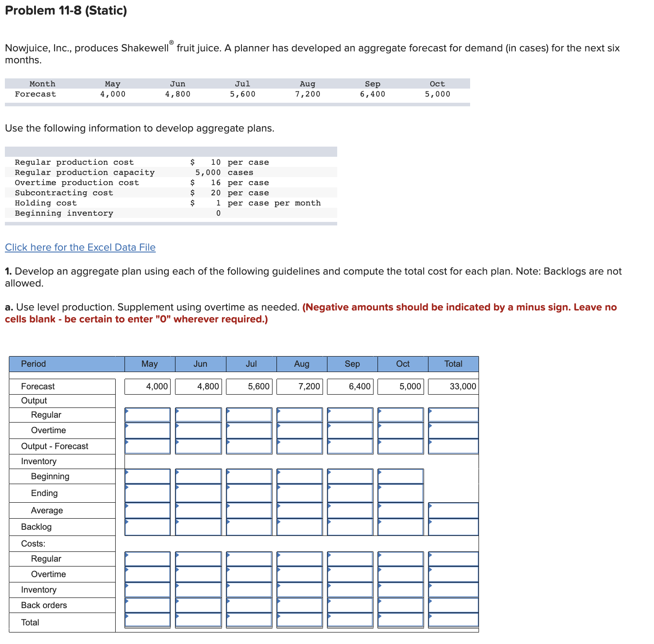Select the Overtime output Total cell
The width and height of the screenshot is (654, 644).
453,431
